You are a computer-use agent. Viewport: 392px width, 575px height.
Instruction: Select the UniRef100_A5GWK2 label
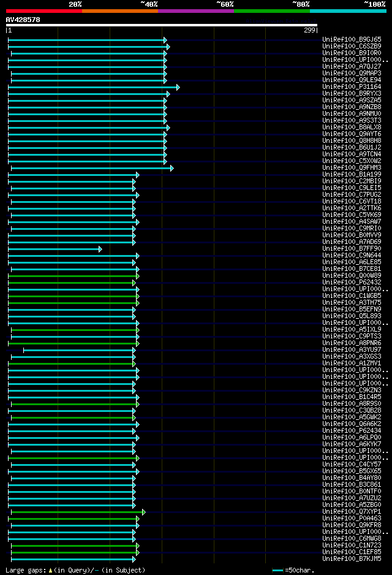[352, 417]
